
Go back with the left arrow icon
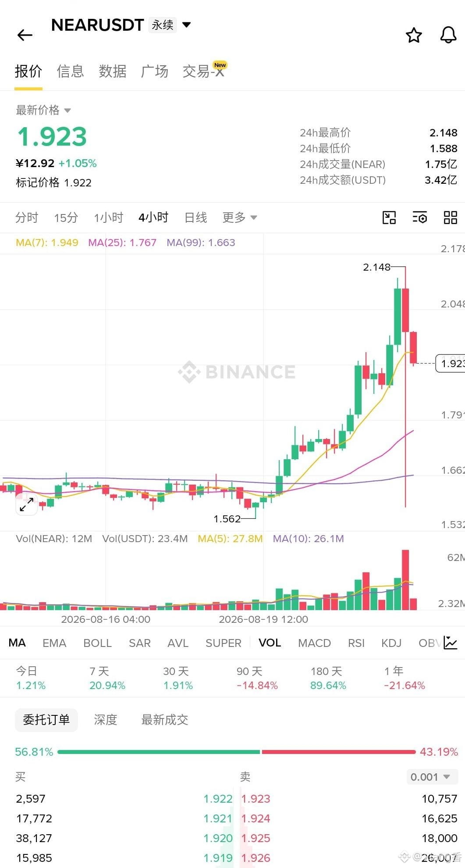pyautogui.click(x=25, y=35)
